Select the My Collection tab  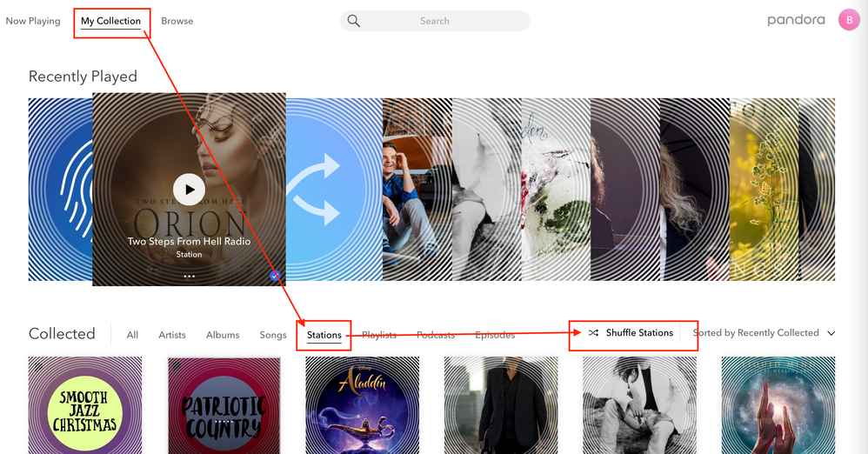110,21
